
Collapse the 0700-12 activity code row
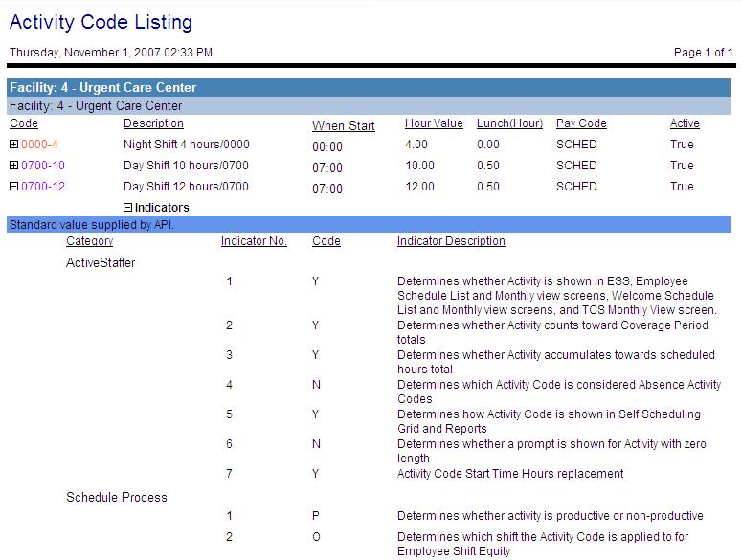[14, 188]
